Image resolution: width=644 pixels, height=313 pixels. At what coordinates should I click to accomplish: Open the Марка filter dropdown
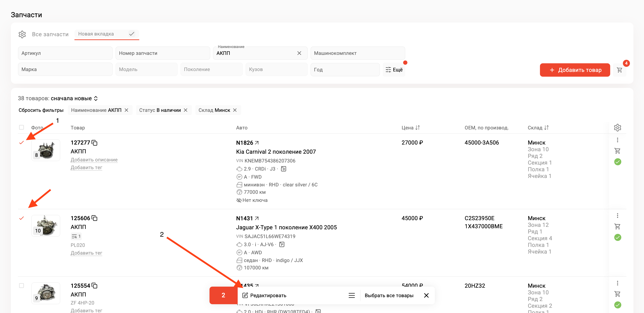click(65, 69)
